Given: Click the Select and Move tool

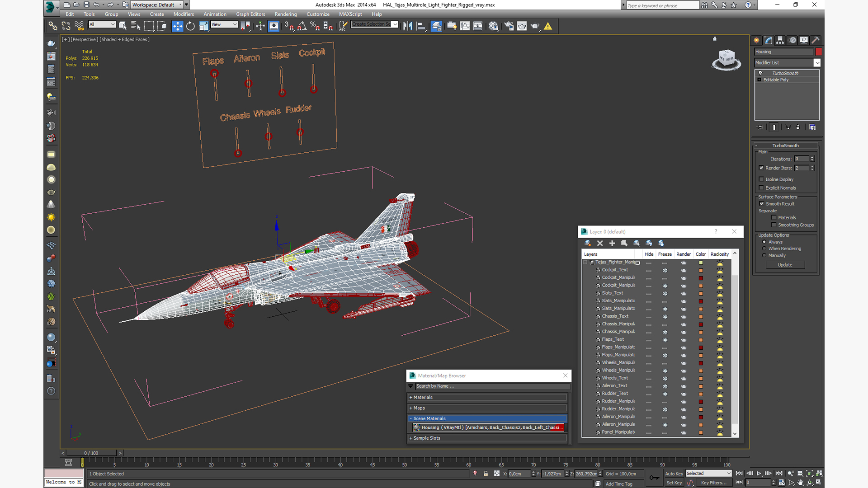Looking at the screenshot, I should (177, 26).
